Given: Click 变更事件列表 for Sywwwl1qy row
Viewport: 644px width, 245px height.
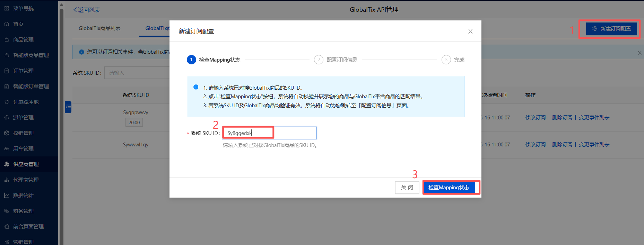Looking at the screenshot, I should 594,144.
